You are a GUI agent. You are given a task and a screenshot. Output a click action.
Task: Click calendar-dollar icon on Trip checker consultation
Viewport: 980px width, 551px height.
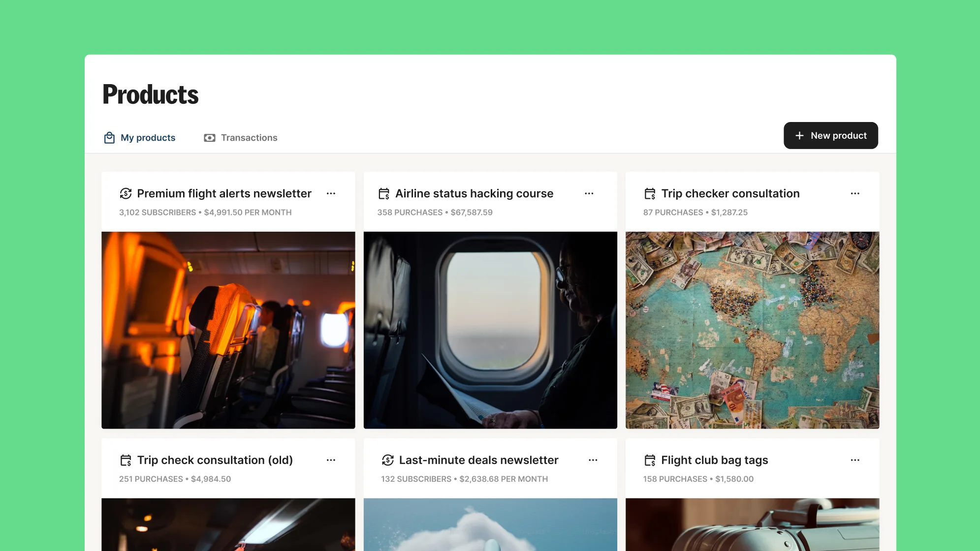(650, 194)
